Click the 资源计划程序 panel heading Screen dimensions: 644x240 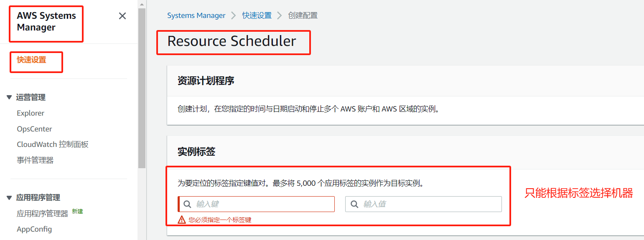tap(206, 81)
